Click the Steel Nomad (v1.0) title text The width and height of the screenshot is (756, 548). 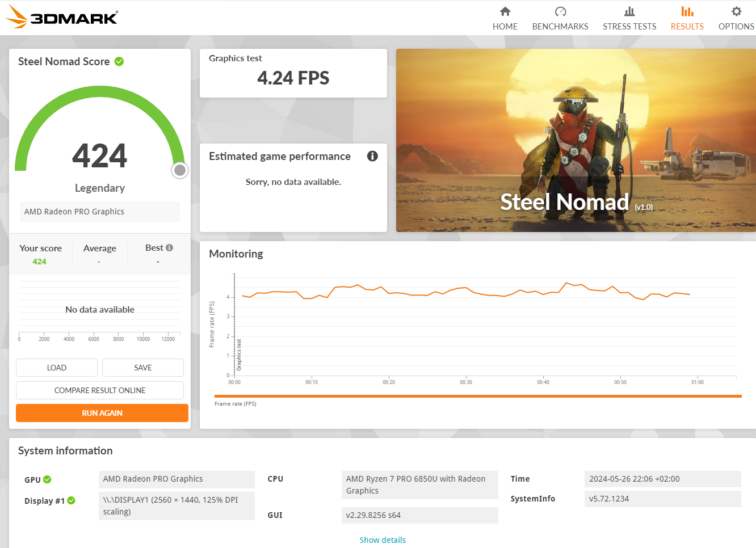coord(576,202)
